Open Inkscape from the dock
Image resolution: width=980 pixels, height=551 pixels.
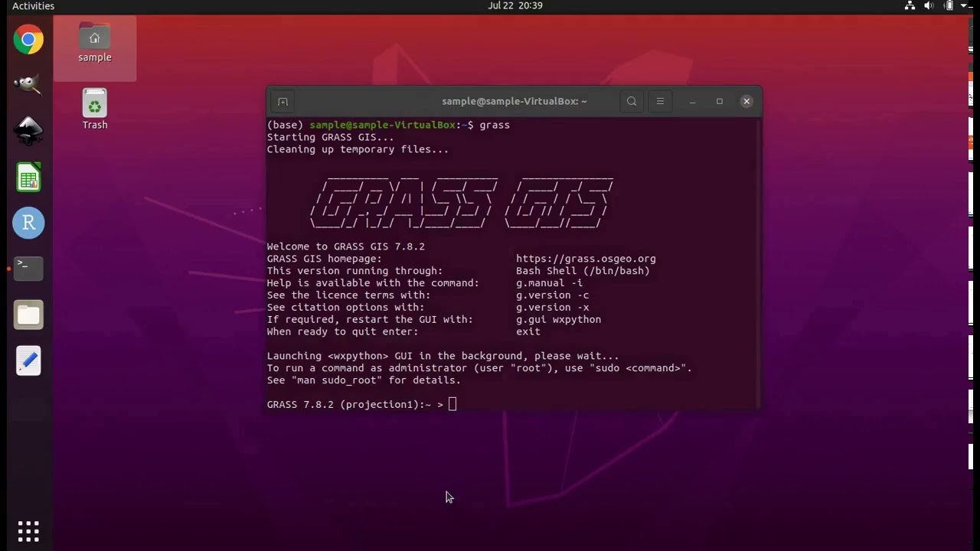28,131
